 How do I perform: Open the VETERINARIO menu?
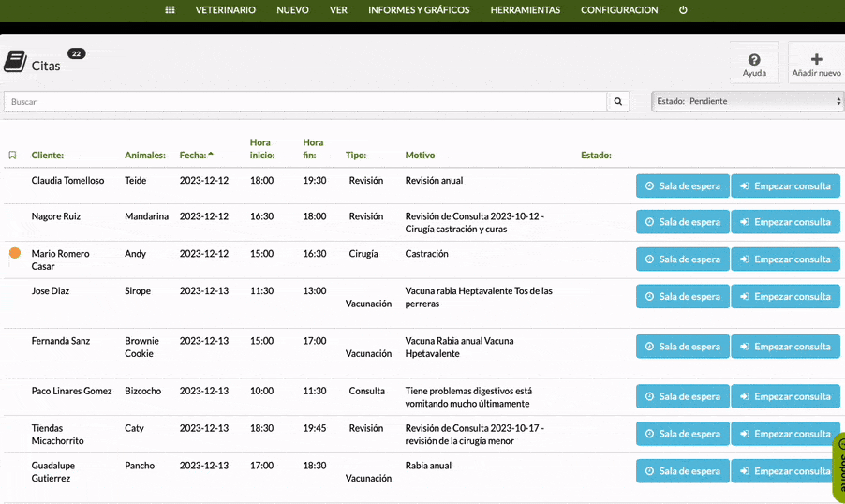point(225,10)
